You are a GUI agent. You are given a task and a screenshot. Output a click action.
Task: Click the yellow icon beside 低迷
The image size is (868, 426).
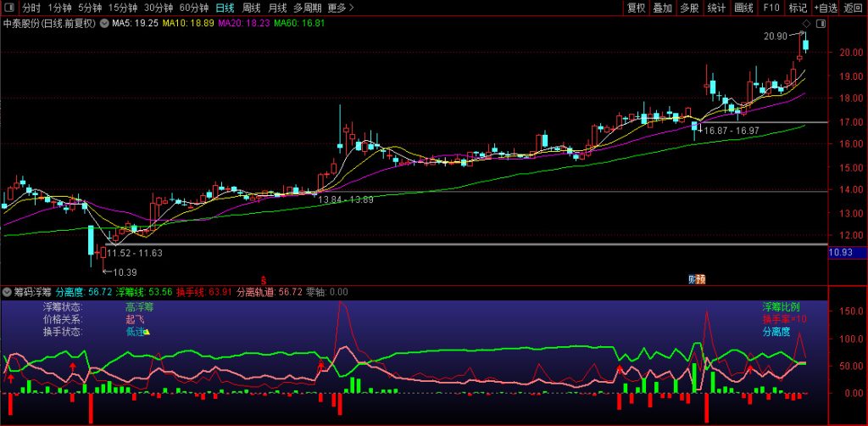point(146,332)
